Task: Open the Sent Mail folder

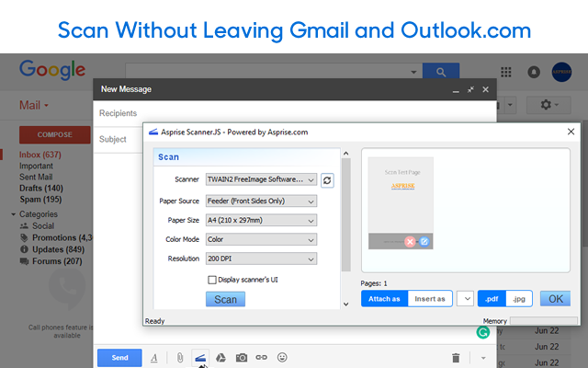Action: (36, 177)
